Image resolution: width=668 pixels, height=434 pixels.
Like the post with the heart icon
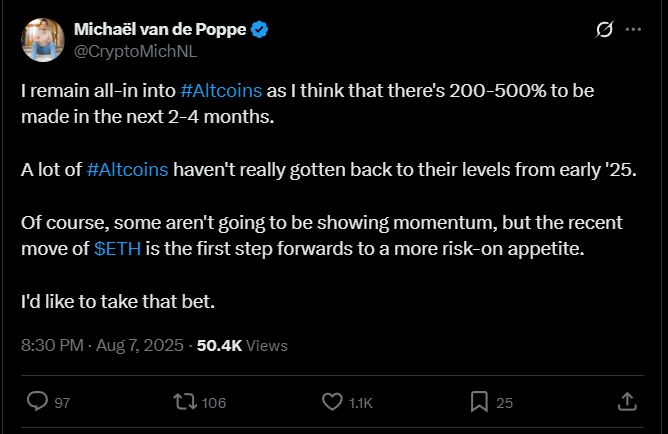coord(332,402)
